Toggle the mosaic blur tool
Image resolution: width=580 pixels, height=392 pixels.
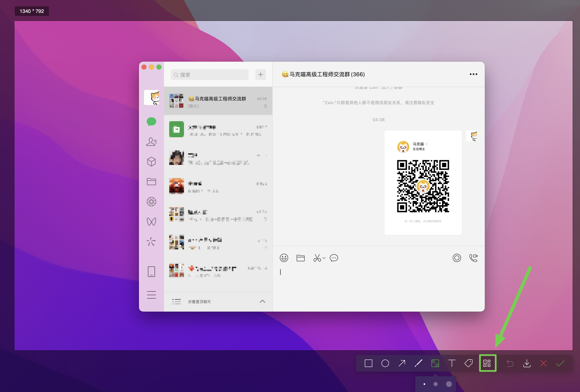tap(435, 363)
